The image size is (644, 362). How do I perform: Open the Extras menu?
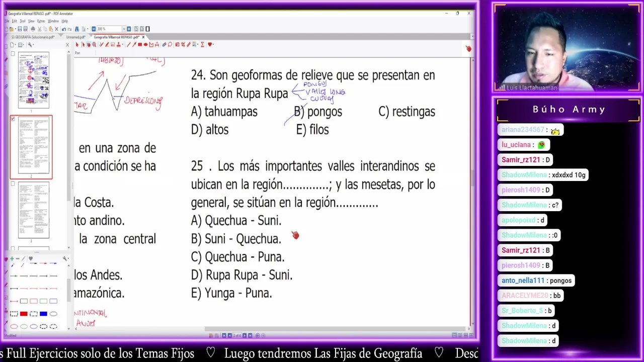(41, 21)
